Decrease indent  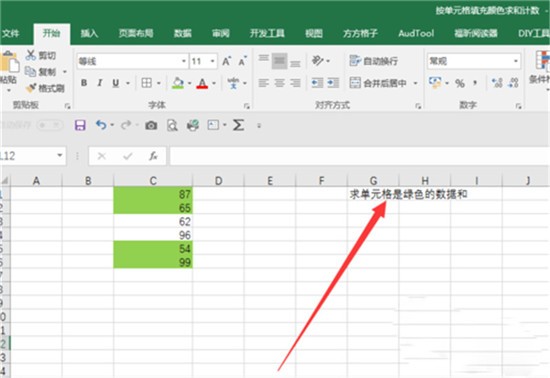click(317, 83)
